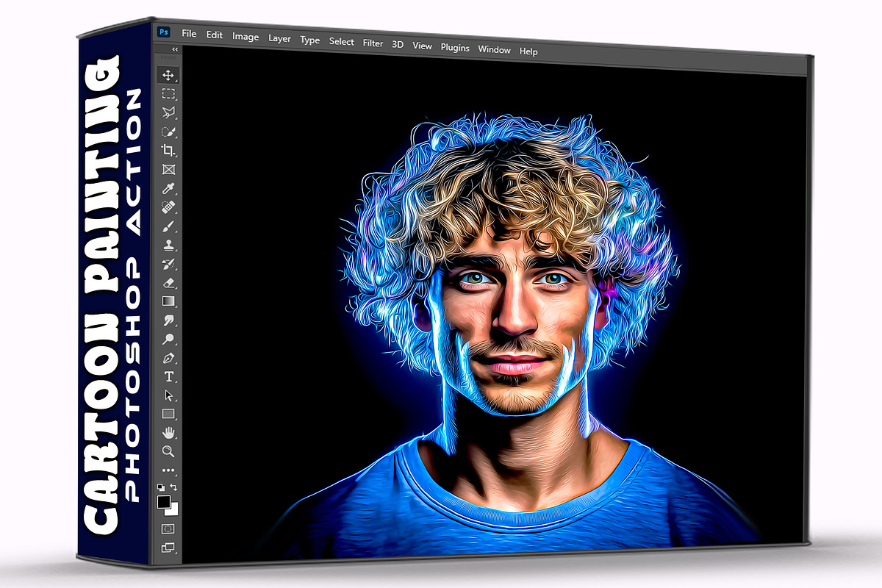Expand the Edit Toolbar three-dots menu
This screenshot has width=882, height=588.
click(x=168, y=470)
